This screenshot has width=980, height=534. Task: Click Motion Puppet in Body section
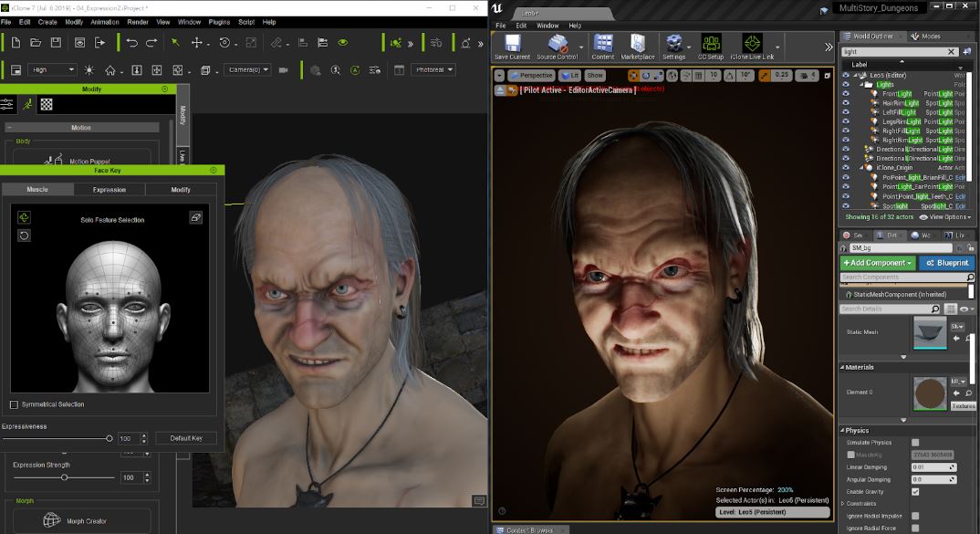(x=82, y=158)
